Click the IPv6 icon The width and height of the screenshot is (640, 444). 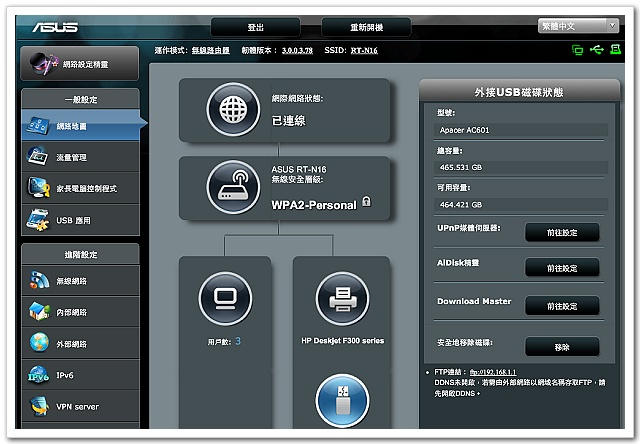pos(39,374)
